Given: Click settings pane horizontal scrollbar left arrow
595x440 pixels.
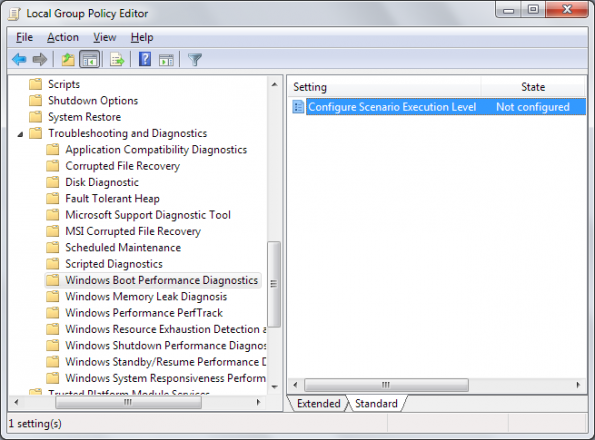Looking at the screenshot, I should coord(295,385).
